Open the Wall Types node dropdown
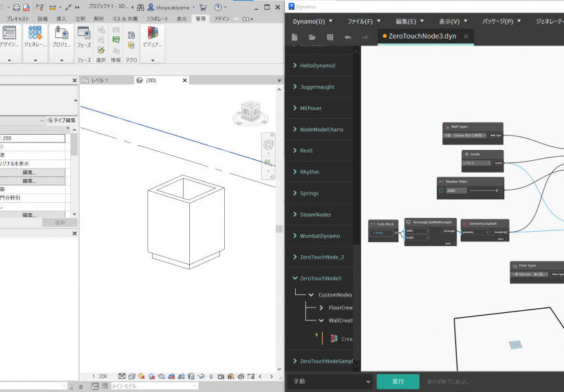Screen dimensions: 564x392 464,135
